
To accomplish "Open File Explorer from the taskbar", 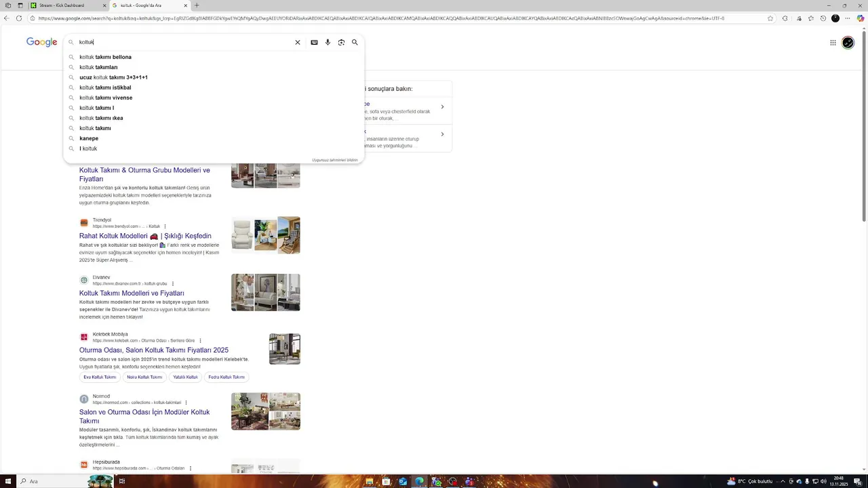I will click(369, 481).
